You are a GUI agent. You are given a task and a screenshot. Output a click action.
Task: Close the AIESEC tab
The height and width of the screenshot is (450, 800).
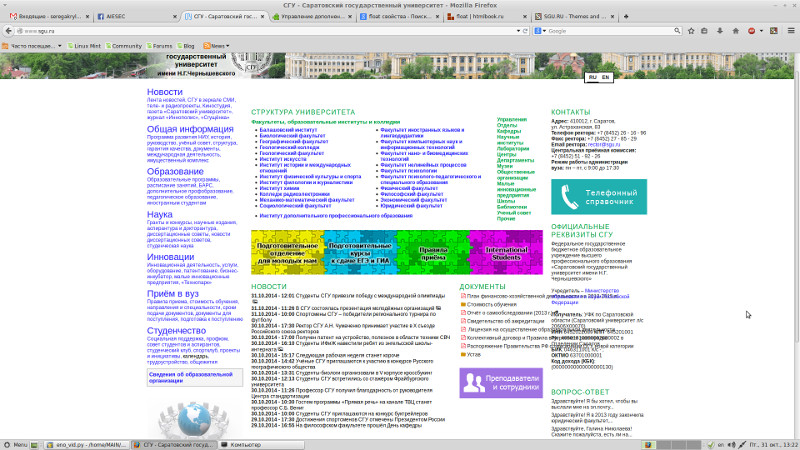coord(175,16)
